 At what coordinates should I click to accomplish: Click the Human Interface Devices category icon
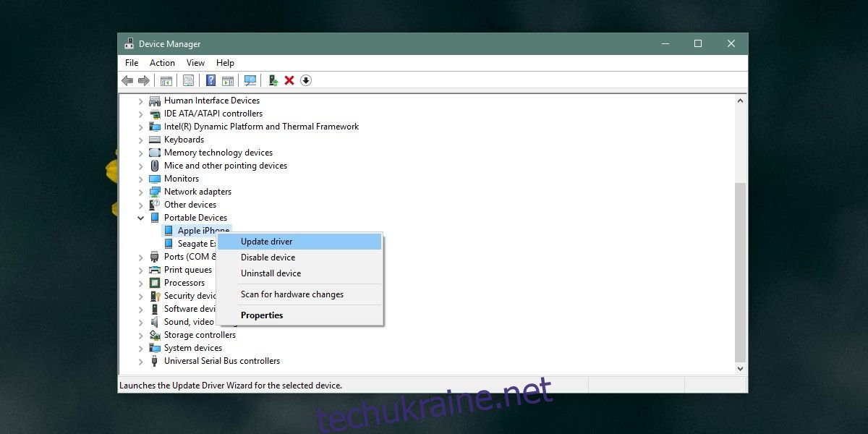pos(155,101)
